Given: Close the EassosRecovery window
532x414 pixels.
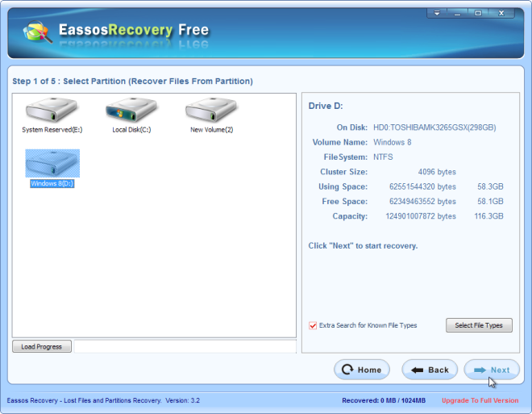Looking at the screenshot, I should coord(501,13).
